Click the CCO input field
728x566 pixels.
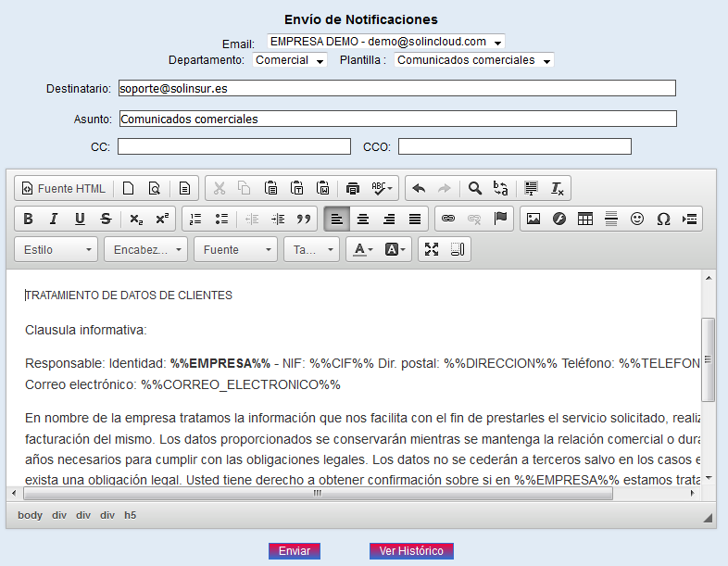pyautogui.click(x=515, y=146)
